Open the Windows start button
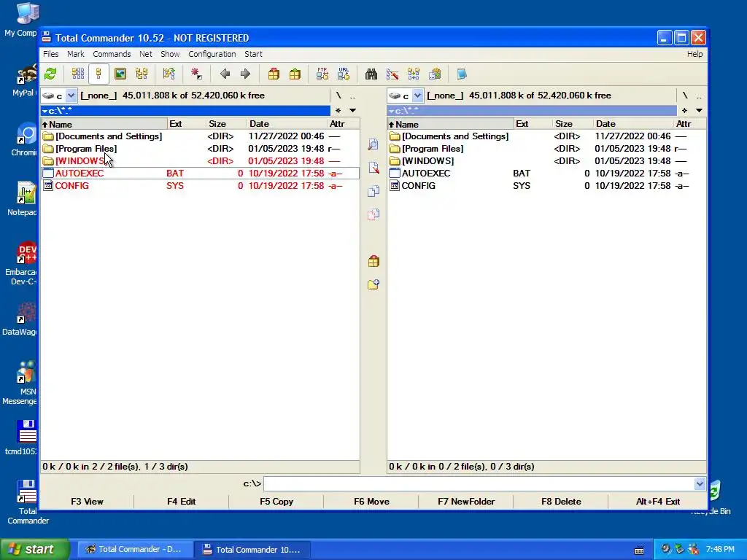Viewport: 747px width, 560px height. [x=34, y=549]
